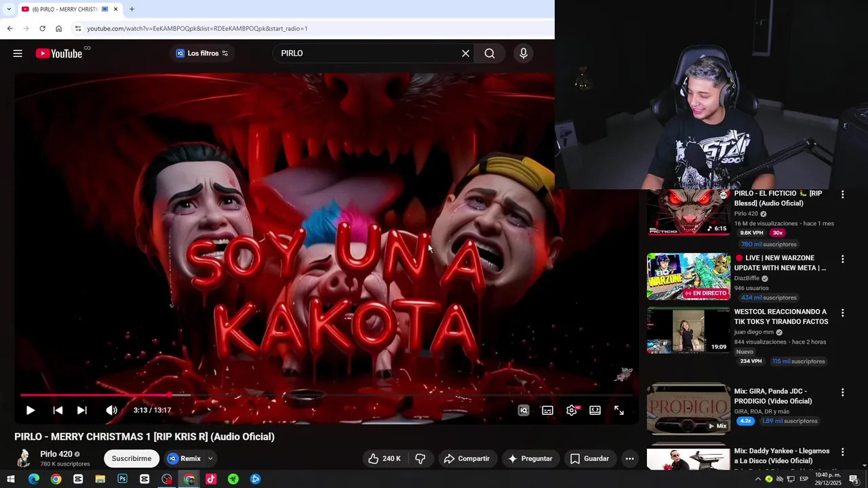The image size is (868, 488).
Task: Open TikTok app from taskbar
Action: tap(211, 479)
